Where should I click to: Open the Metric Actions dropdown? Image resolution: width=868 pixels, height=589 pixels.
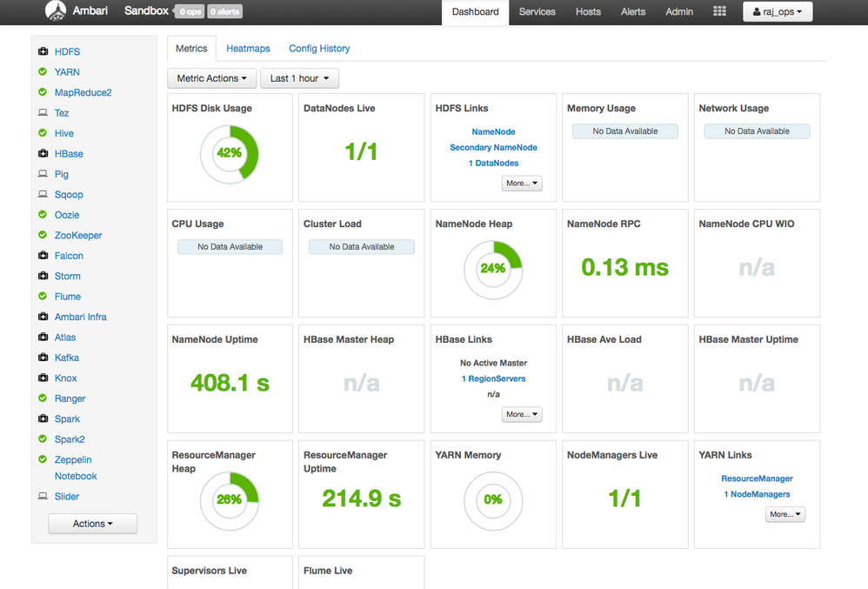point(211,78)
